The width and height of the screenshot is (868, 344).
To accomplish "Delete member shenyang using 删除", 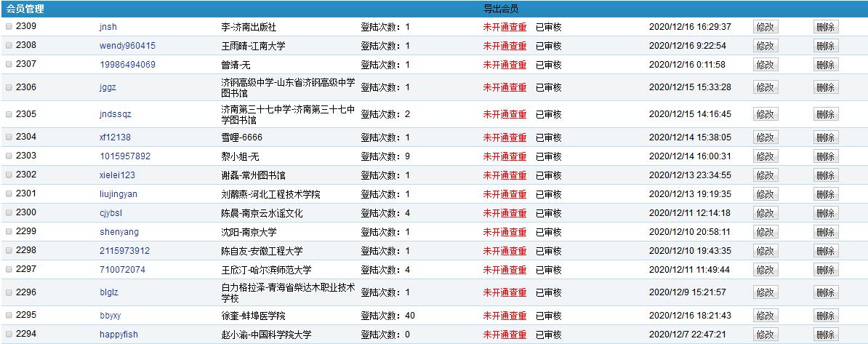I will click(x=825, y=232).
